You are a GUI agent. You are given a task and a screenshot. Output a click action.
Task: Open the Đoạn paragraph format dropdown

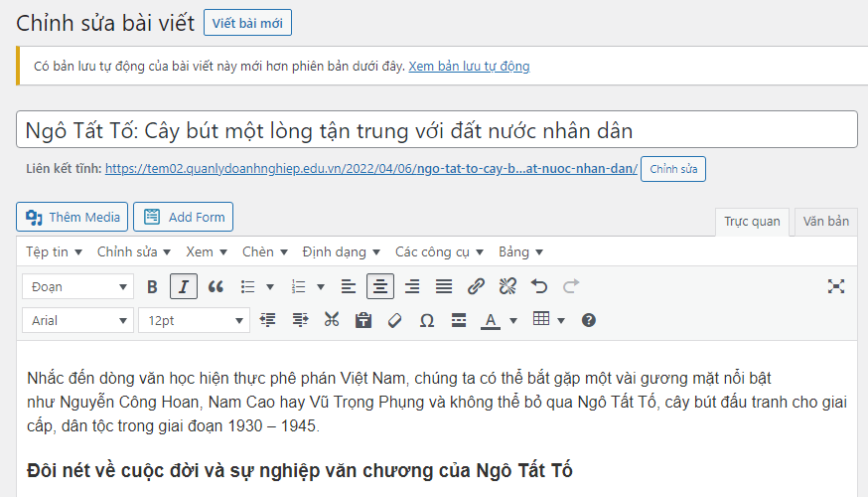(77, 286)
